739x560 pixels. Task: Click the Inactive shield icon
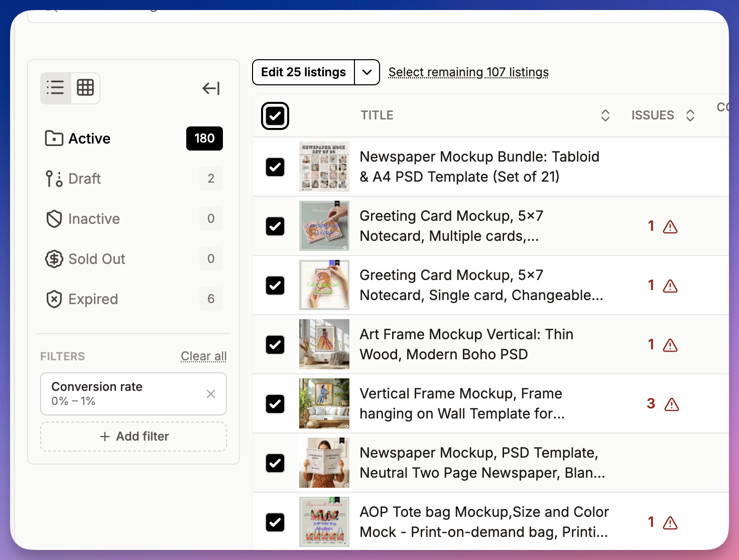tap(54, 219)
